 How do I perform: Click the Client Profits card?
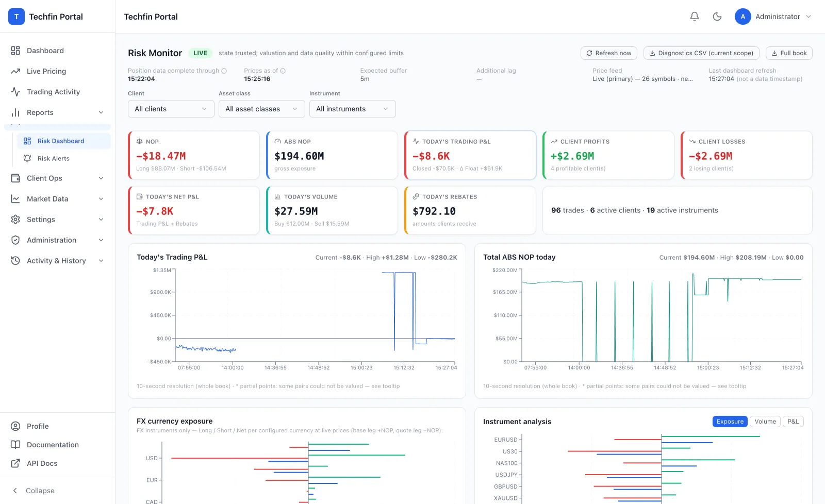coord(608,155)
